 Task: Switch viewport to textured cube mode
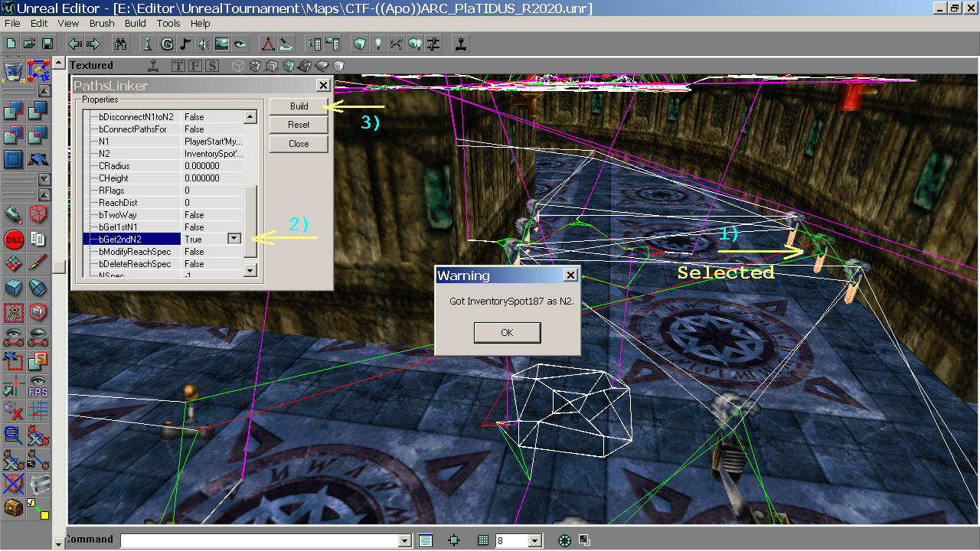(289, 66)
